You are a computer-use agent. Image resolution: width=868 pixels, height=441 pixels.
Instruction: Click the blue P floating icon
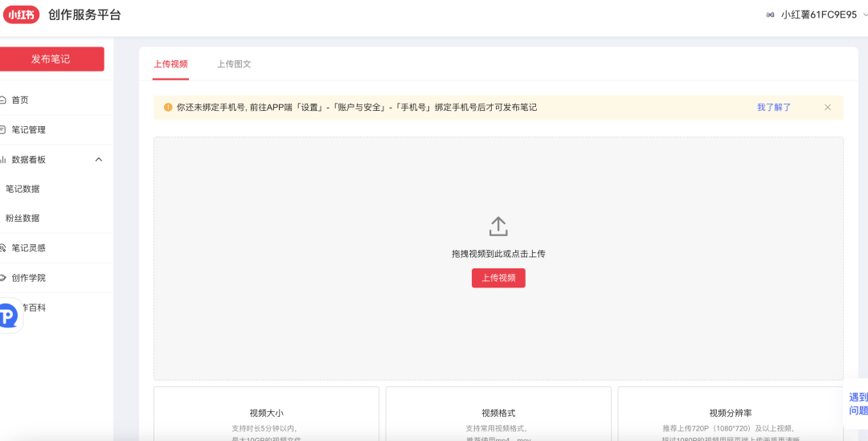pos(8,316)
